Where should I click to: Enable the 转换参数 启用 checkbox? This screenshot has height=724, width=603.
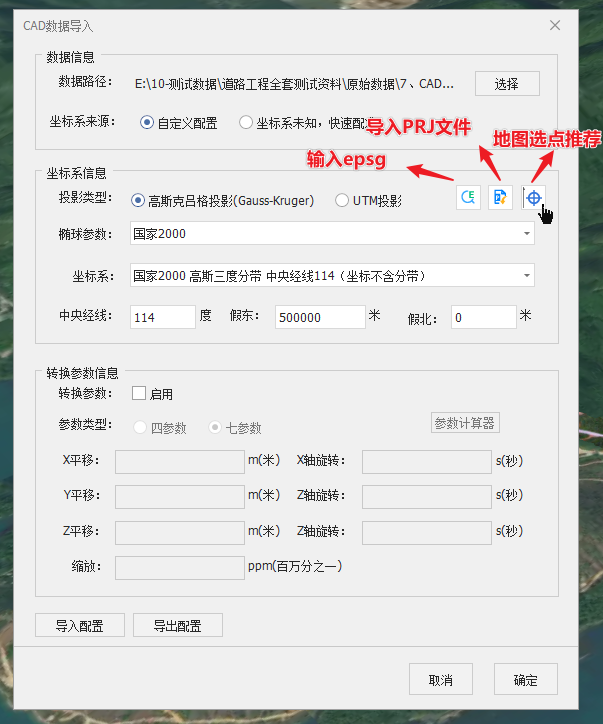[x=139, y=394]
